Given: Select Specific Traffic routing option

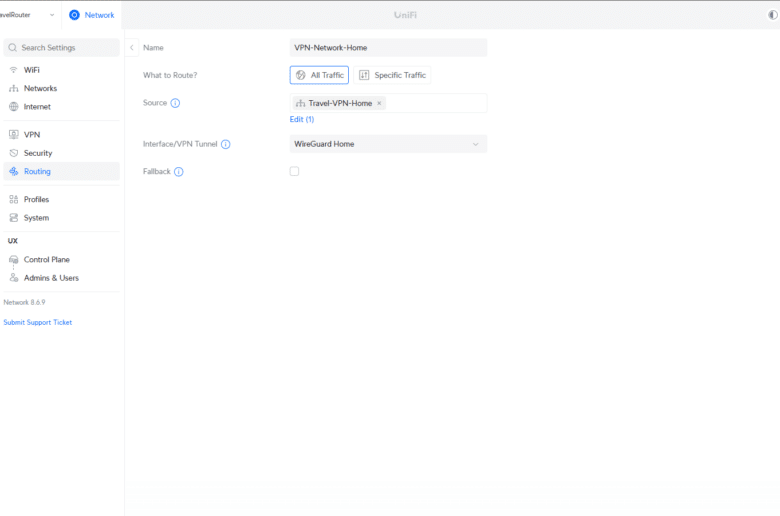Looking at the screenshot, I should [392, 75].
